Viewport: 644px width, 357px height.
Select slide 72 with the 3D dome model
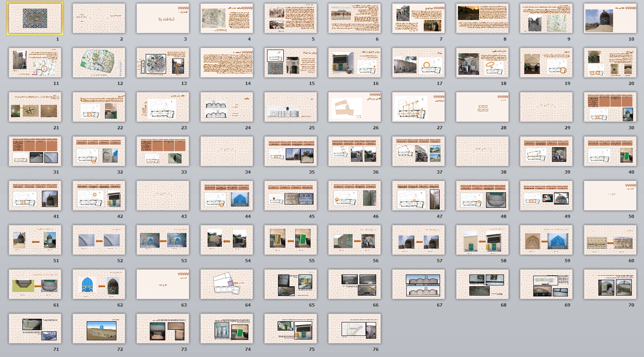pos(99,329)
